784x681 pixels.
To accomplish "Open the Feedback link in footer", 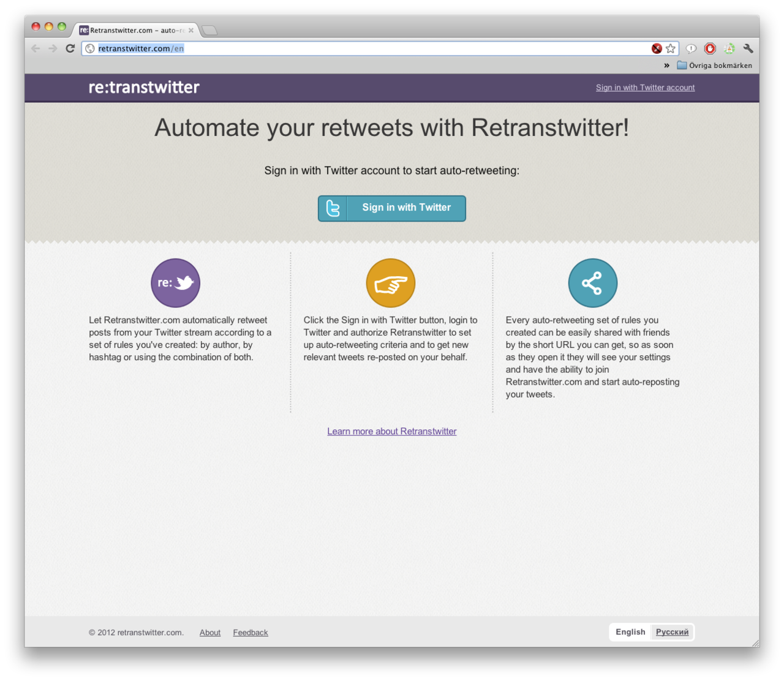I will 251,633.
